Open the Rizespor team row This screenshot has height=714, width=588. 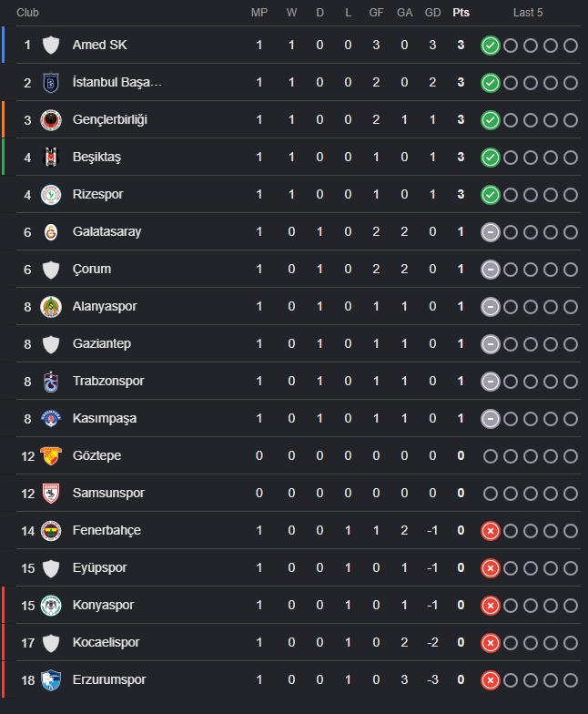point(299,195)
